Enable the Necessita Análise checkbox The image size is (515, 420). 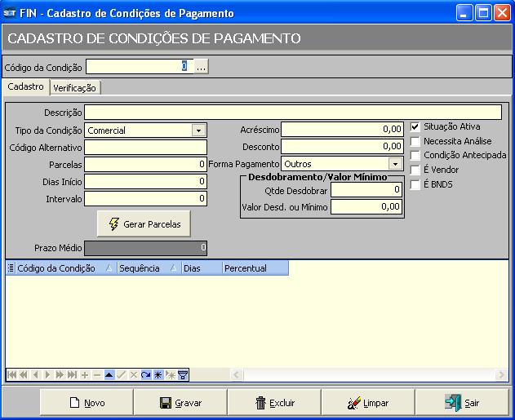click(x=415, y=141)
